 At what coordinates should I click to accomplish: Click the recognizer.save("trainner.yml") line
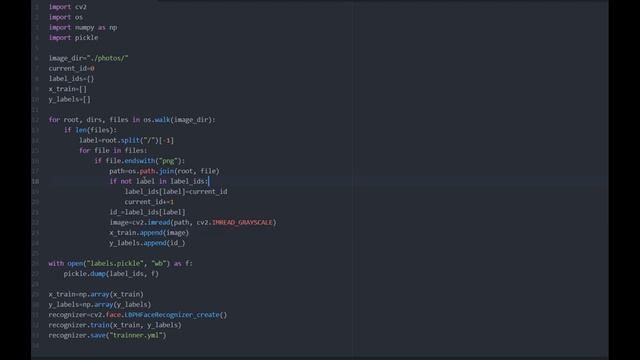pos(107,335)
